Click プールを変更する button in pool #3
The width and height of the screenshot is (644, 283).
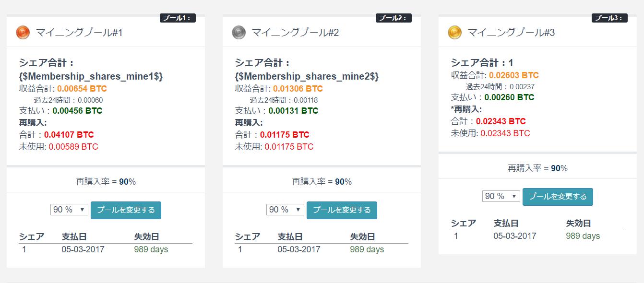point(558,197)
